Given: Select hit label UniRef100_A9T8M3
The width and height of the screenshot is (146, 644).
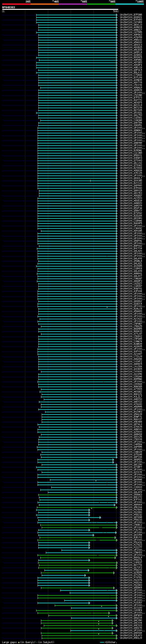Looking at the screenshot, I should tap(131, 63).
